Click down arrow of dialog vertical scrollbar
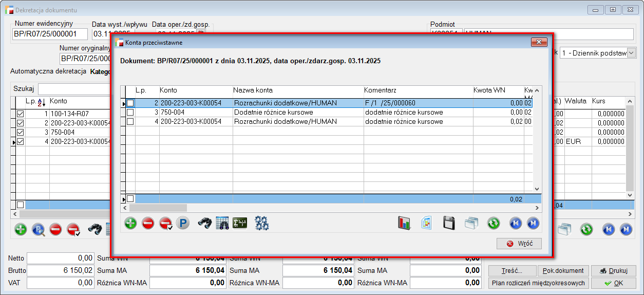The image size is (644, 295). coord(537,189)
